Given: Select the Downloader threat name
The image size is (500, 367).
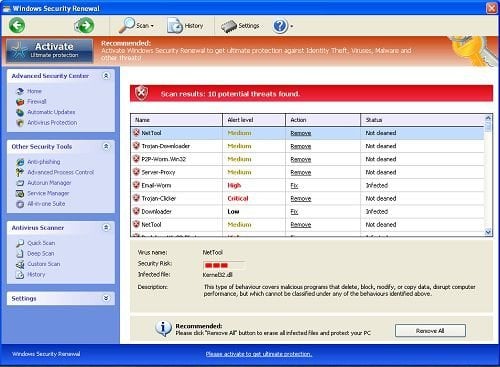Looking at the screenshot, I should point(156,211).
